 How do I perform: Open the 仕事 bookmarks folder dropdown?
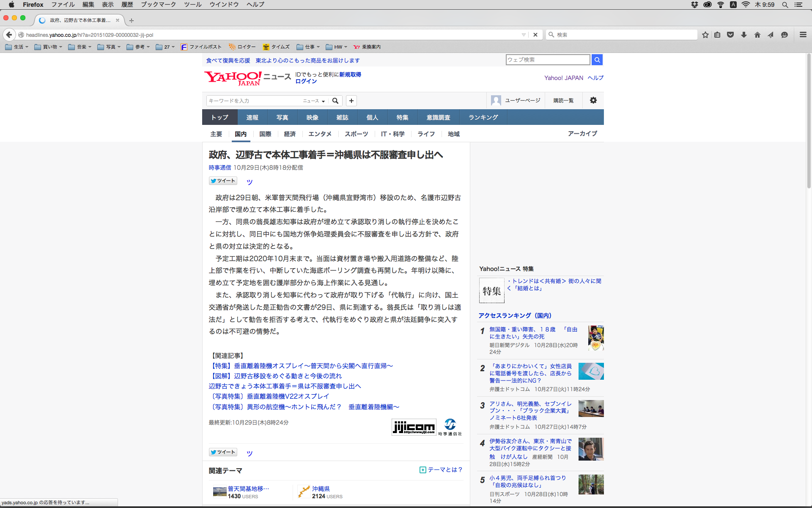[x=308, y=47]
